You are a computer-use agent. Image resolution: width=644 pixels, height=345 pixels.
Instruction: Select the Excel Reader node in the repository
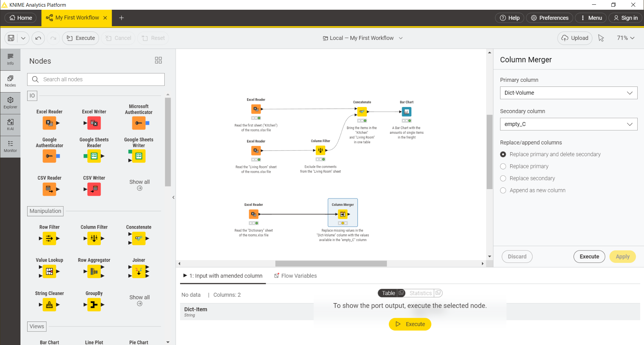[49, 123]
